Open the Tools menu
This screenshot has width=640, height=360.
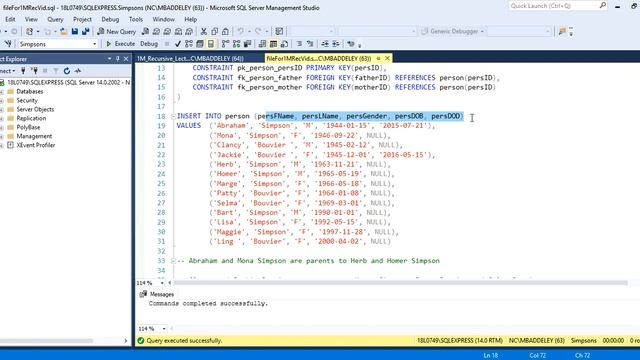[136, 19]
